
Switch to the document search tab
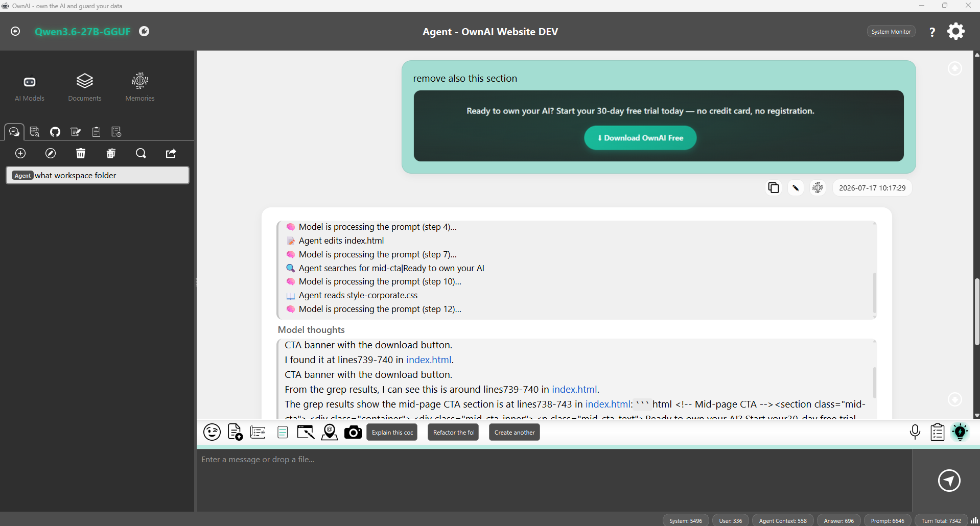tap(35, 132)
